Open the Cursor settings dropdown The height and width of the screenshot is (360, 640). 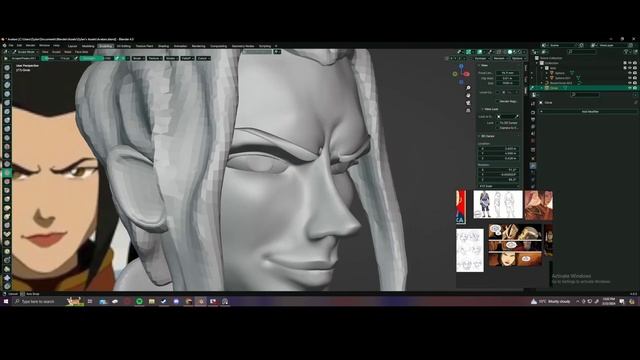(x=204, y=58)
